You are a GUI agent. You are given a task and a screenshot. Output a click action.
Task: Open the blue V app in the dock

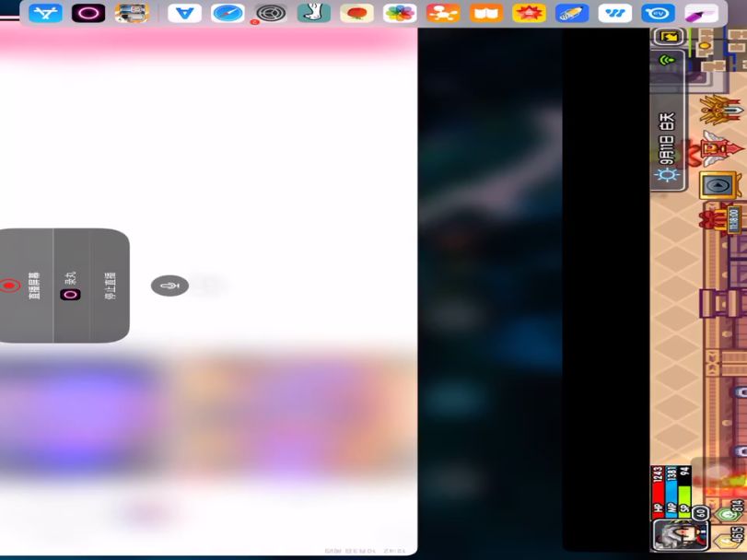[x=184, y=13]
